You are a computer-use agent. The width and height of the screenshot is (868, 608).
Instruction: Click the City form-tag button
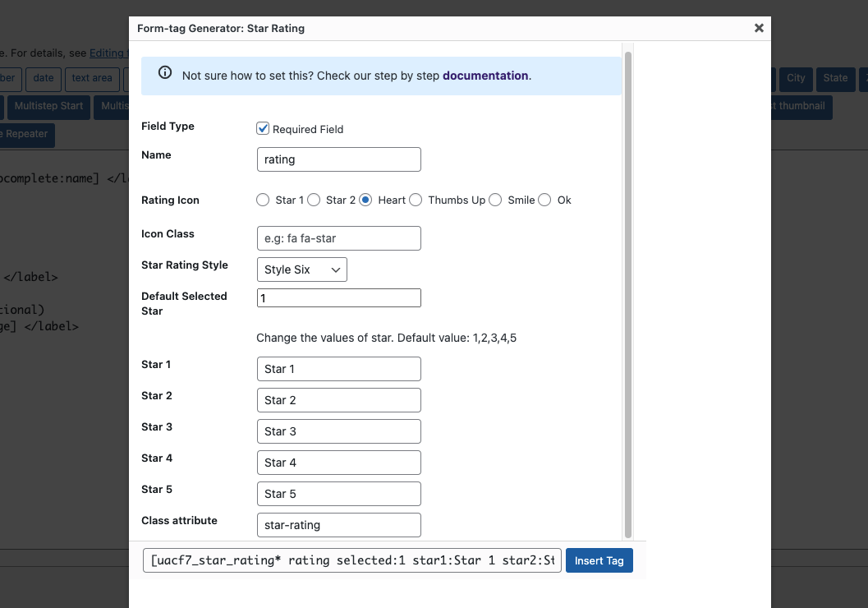[795, 79]
